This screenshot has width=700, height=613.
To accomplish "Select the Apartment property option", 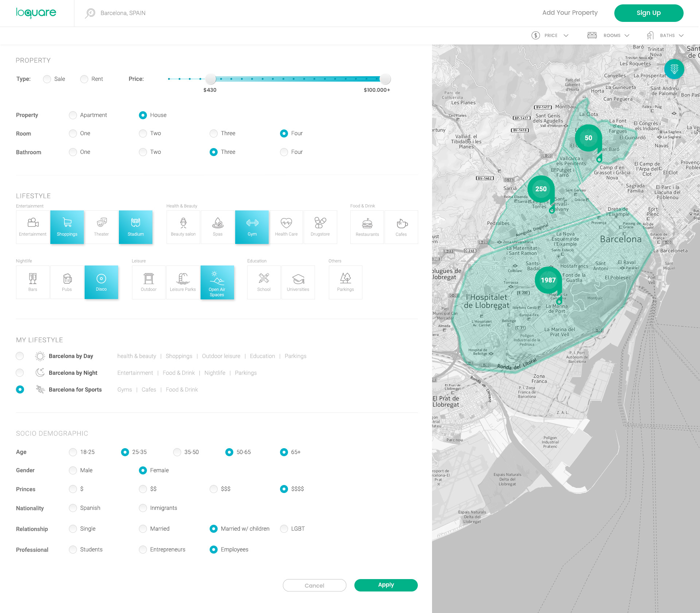I will coord(73,115).
